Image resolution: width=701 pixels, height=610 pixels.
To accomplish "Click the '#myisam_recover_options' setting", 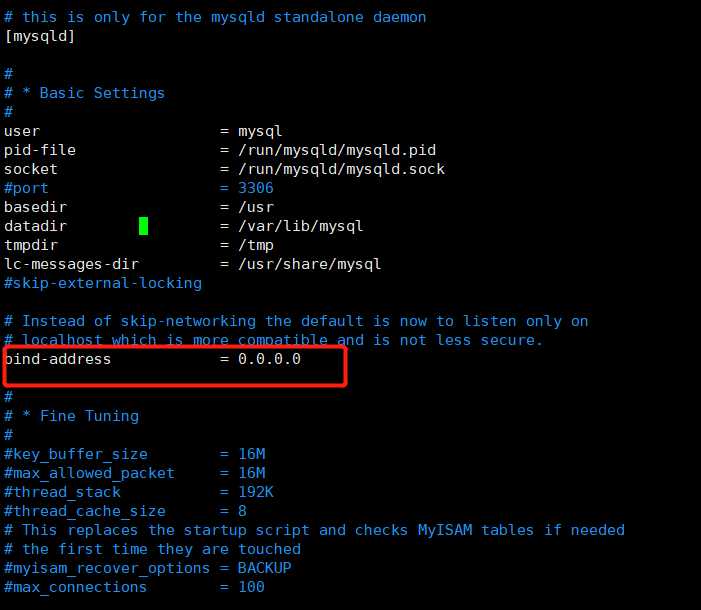I will point(107,568).
